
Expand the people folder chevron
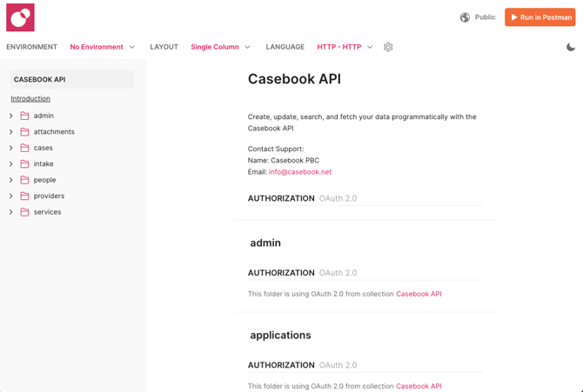(11, 180)
